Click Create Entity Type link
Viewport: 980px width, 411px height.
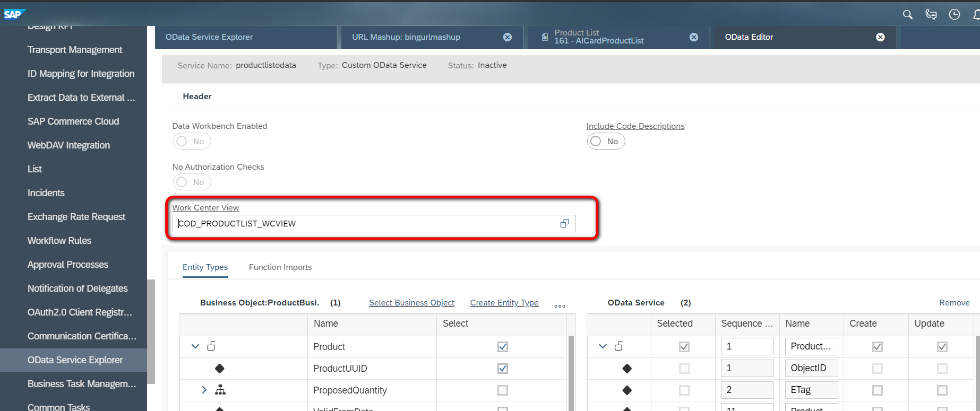pos(504,303)
